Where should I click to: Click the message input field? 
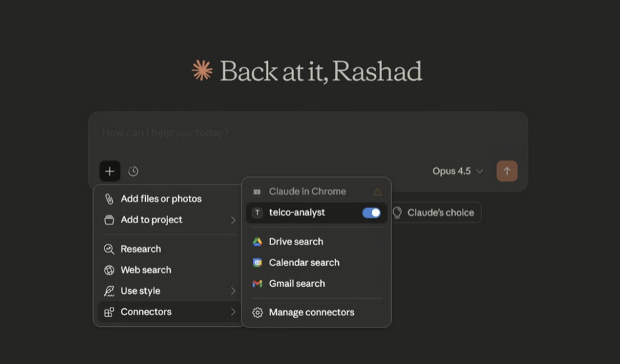[x=307, y=133]
